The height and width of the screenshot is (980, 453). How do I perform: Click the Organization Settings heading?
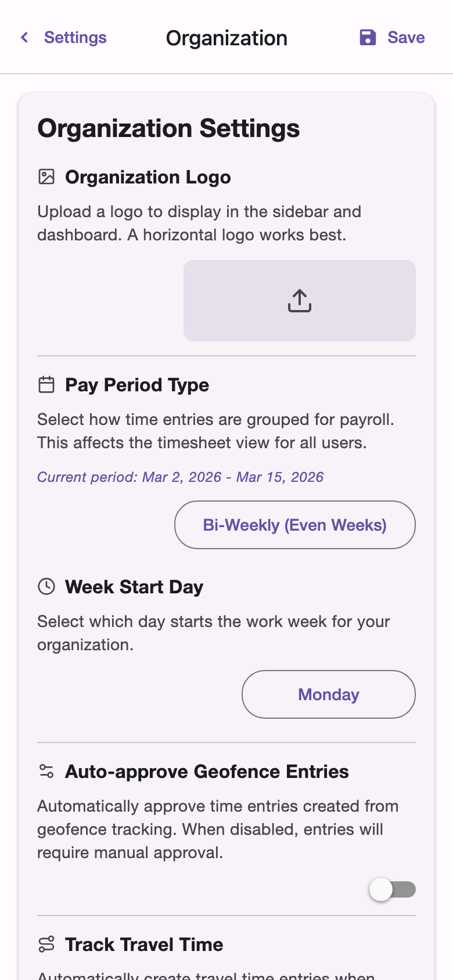(168, 128)
